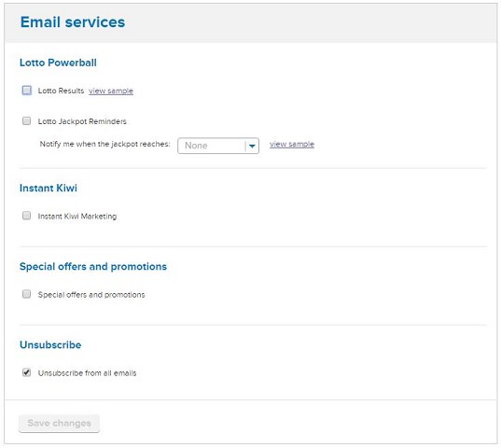Open view sample link beside jackpot dropdown
501x448 pixels.
(292, 144)
